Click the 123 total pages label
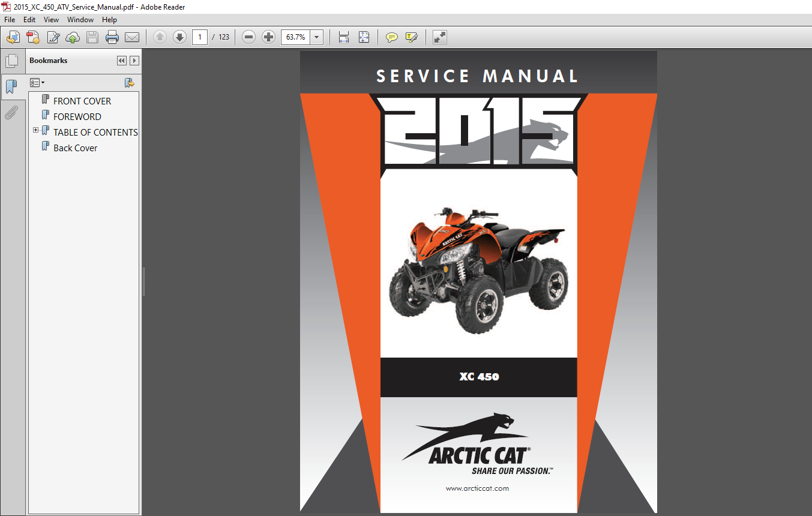 [x=224, y=37]
